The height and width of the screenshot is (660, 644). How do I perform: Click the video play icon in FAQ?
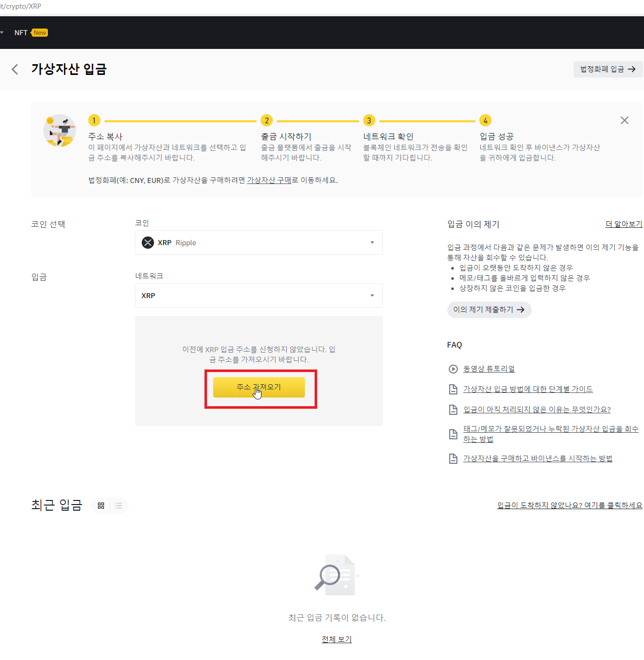point(453,369)
